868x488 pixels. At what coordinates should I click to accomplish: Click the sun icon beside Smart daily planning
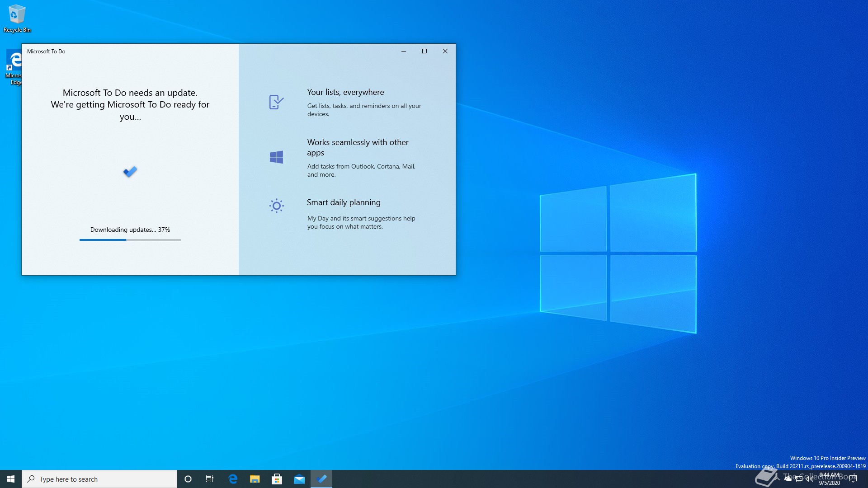pos(276,206)
